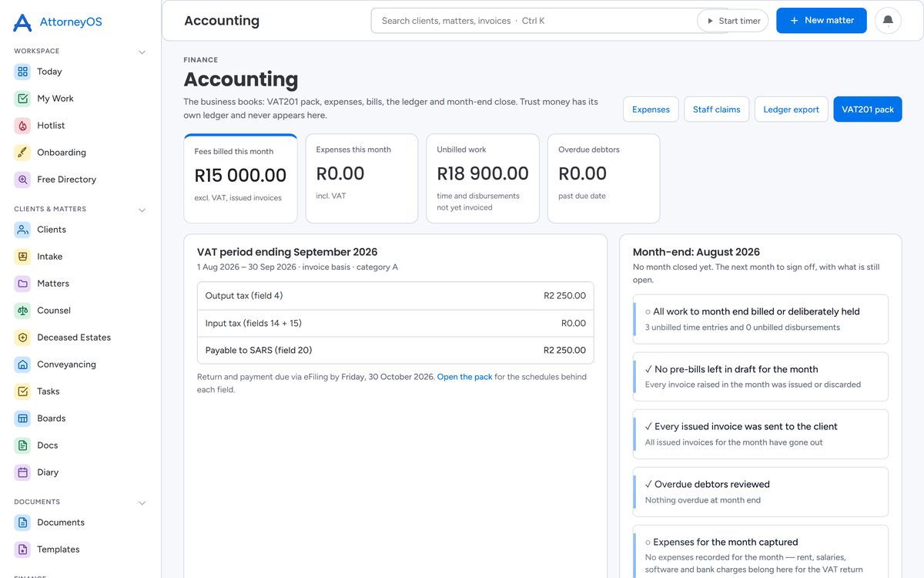The width and height of the screenshot is (924, 578).
Task: Click the R15 000.00 fees value
Action: (x=240, y=176)
